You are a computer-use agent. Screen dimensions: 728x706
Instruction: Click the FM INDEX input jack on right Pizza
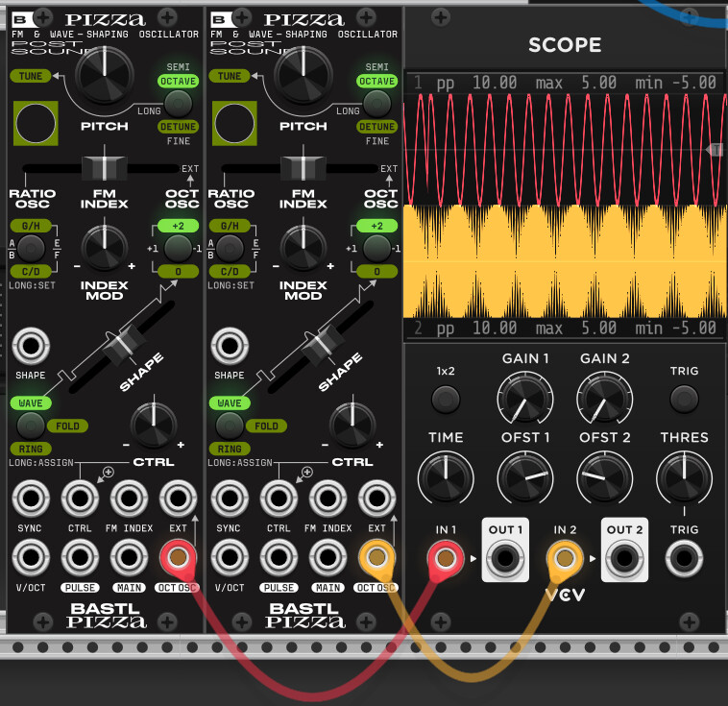click(x=328, y=499)
